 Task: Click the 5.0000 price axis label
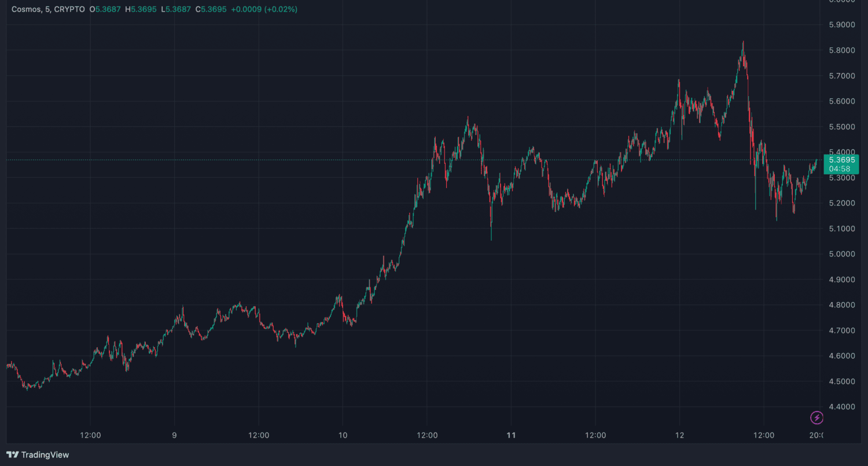pyautogui.click(x=842, y=254)
